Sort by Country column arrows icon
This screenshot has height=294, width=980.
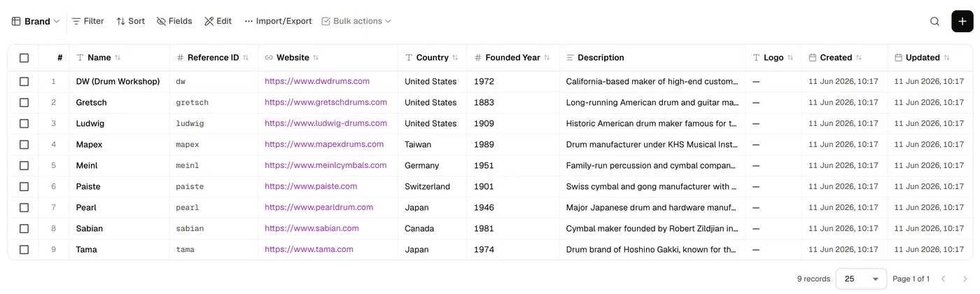(455, 57)
